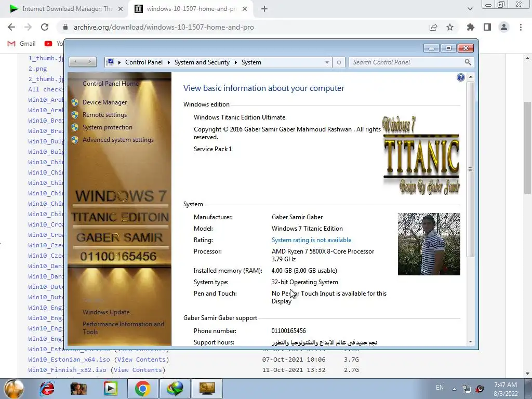Open Internet Download Manager taskbar icon
This screenshot has width=532, height=399.
click(x=175, y=389)
